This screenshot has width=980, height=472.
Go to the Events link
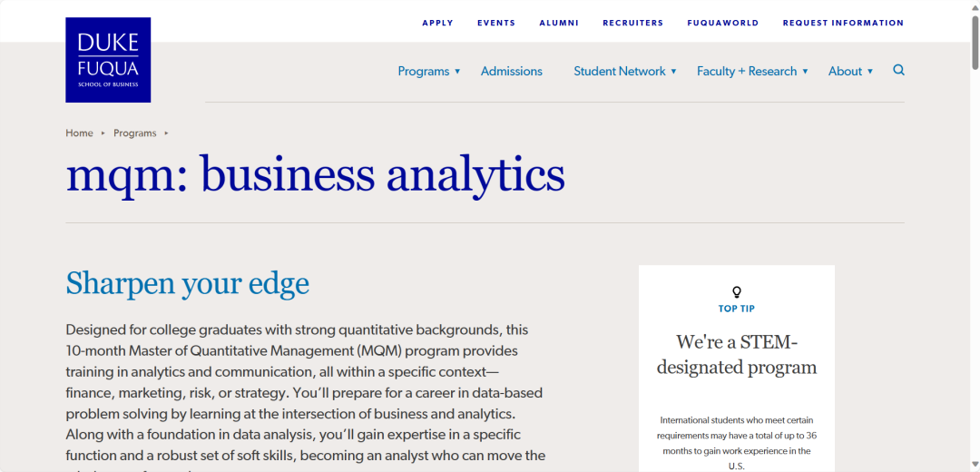point(496,23)
